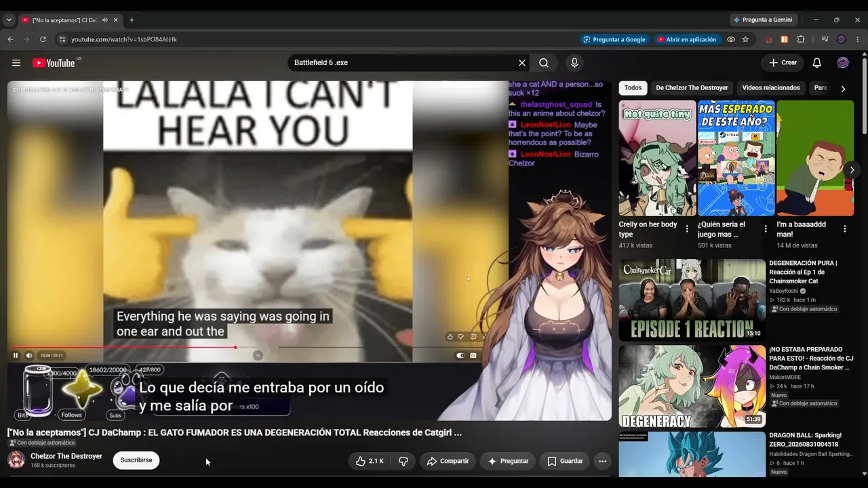
Task: Ask about the video with Preguntar
Action: pos(508,461)
